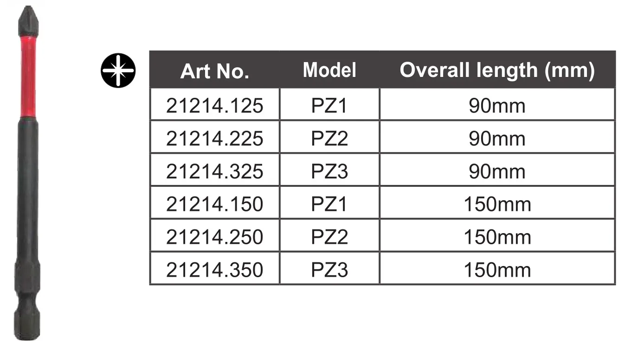Select the 90mm length in the 21214.325 row
644x349 pixels.
point(497,171)
